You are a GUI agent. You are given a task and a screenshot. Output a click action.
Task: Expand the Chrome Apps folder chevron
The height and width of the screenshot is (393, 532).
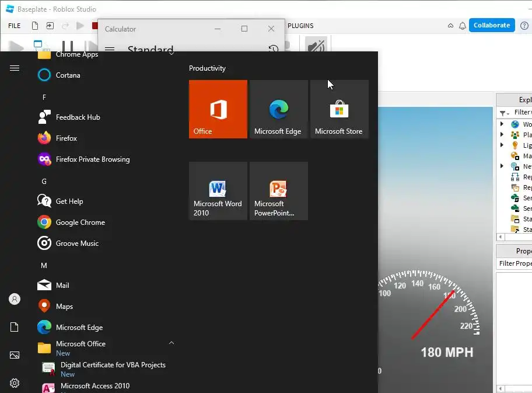[171, 54]
